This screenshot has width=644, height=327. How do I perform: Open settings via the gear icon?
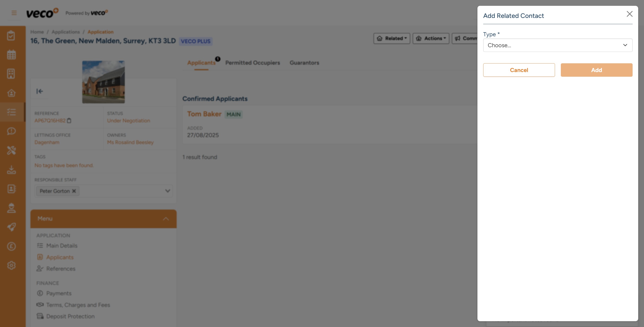point(11,265)
